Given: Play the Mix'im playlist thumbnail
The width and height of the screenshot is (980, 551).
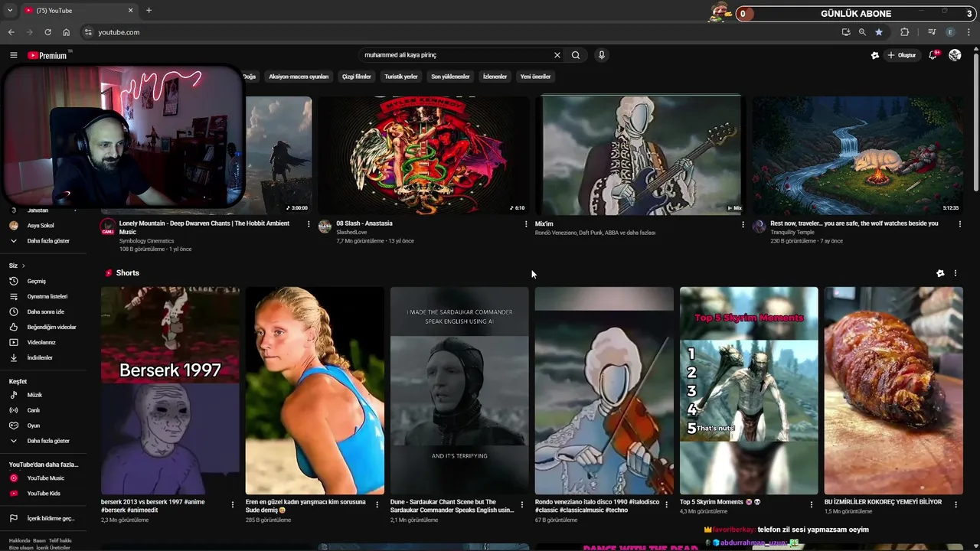Looking at the screenshot, I should [x=641, y=155].
